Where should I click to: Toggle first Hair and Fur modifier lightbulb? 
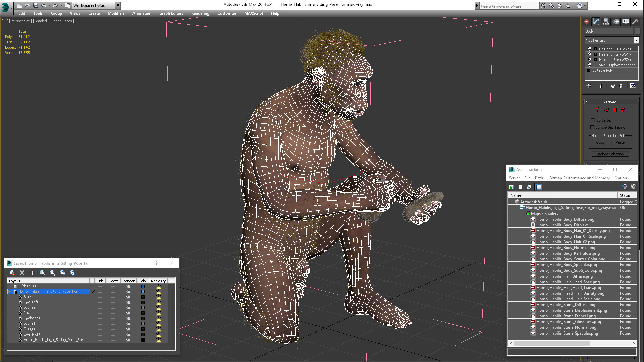pos(590,49)
